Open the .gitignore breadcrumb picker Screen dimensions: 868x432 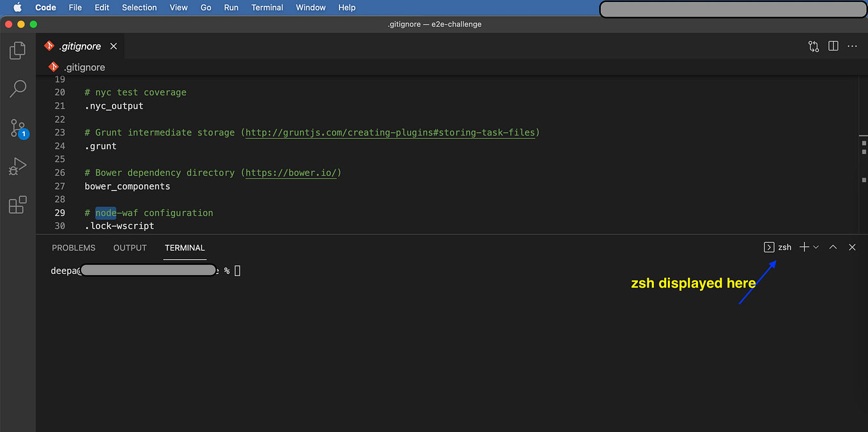[84, 67]
